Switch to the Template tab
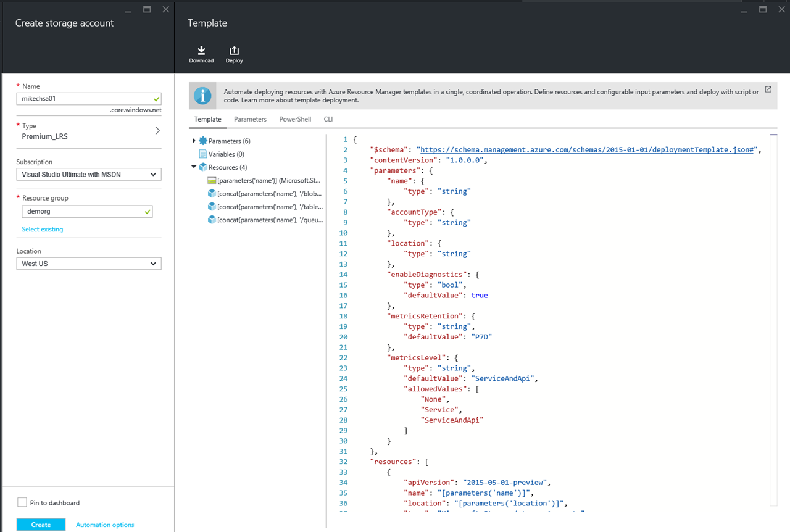The height and width of the screenshot is (532, 790). [x=207, y=119]
